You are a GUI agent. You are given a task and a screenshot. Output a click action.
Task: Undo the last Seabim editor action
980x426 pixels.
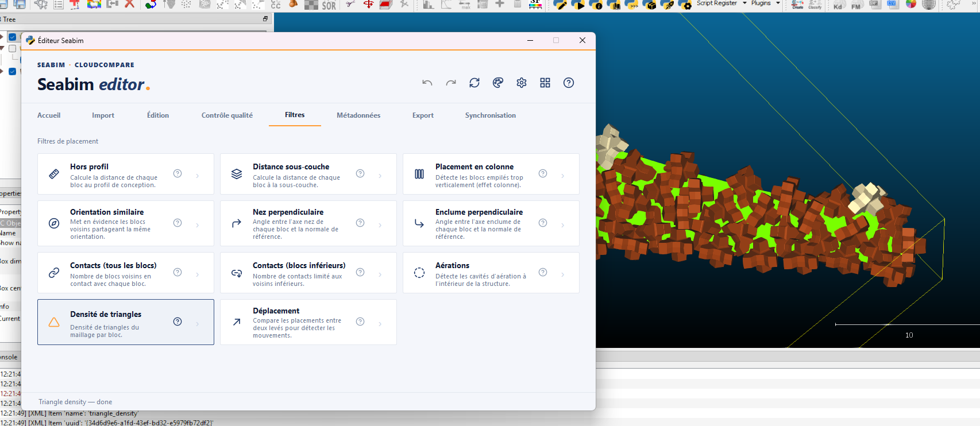(427, 83)
